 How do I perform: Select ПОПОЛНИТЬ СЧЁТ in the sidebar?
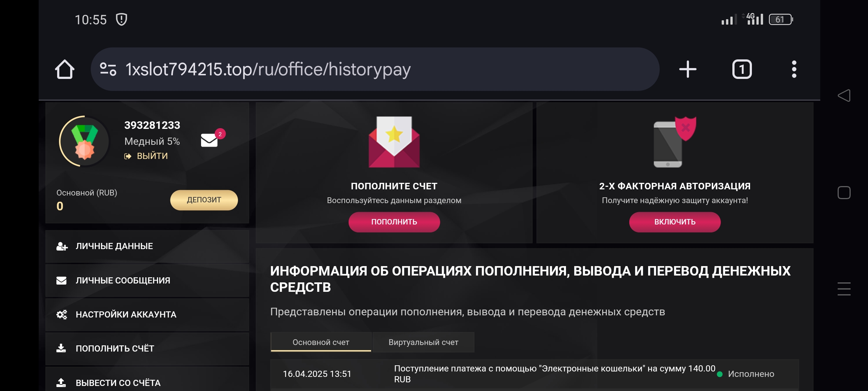115,349
